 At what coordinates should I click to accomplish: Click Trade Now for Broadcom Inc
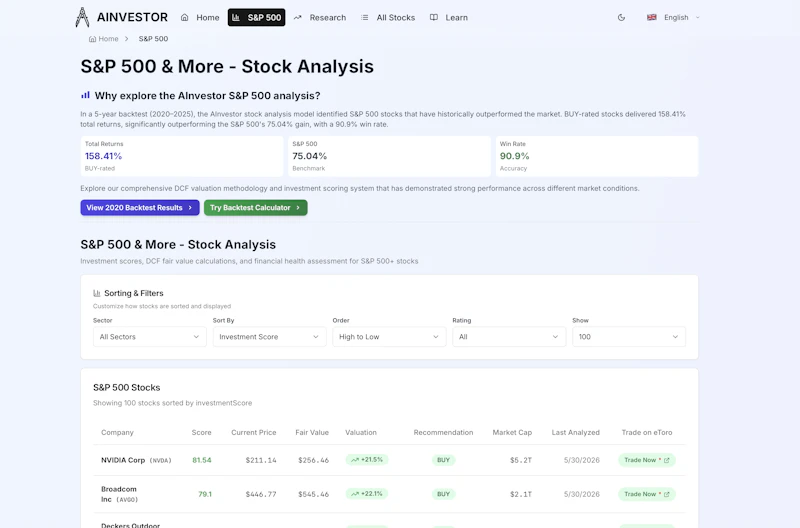click(647, 494)
